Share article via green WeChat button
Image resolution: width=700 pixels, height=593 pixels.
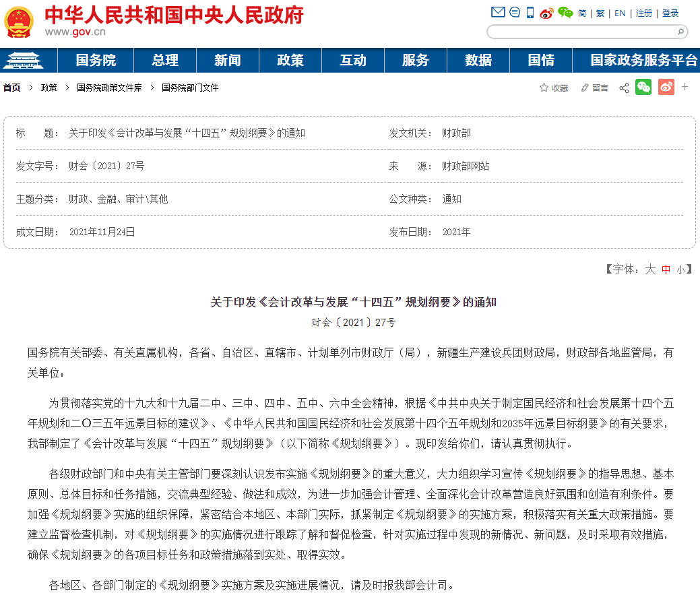[x=643, y=87]
